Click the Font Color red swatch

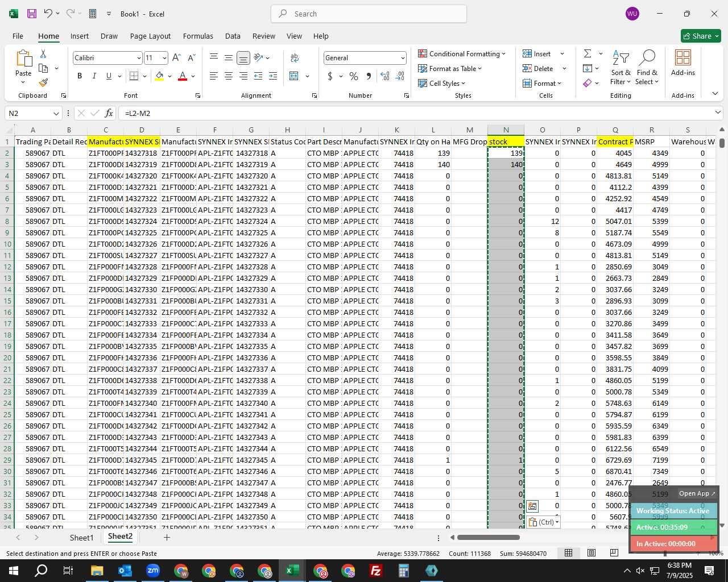point(183,76)
